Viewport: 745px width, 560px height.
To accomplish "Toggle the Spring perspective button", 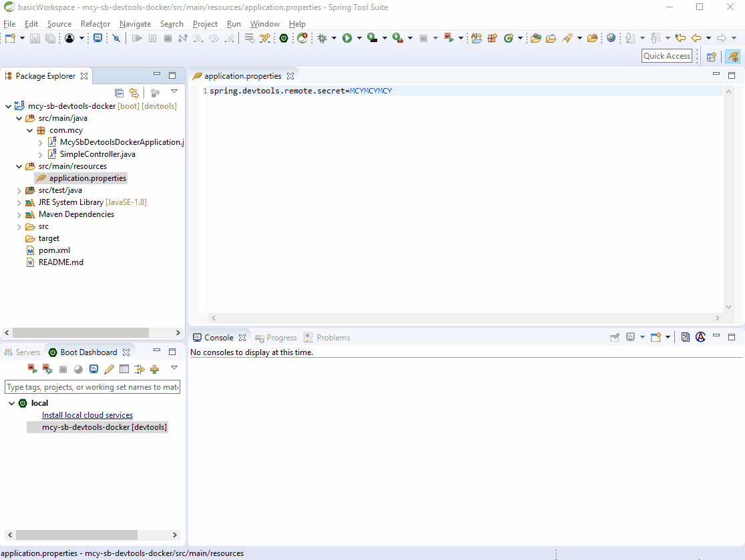I will coord(733,57).
